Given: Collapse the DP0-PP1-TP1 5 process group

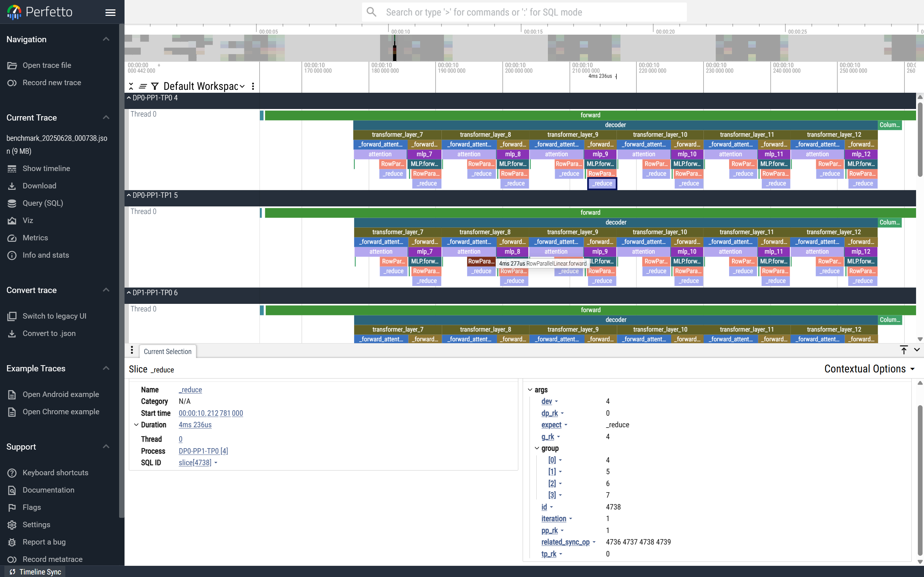Looking at the screenshot, I should pos(128,195).
